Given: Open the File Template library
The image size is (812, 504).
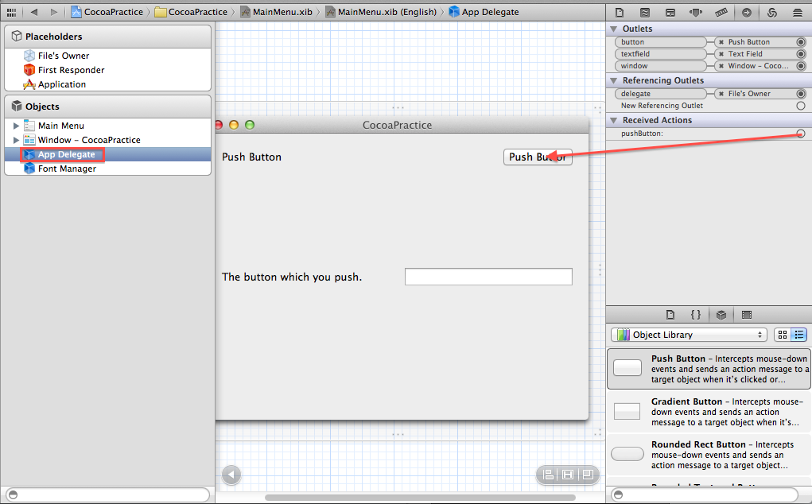Looking at the screenshot, I should click(670, 315).
